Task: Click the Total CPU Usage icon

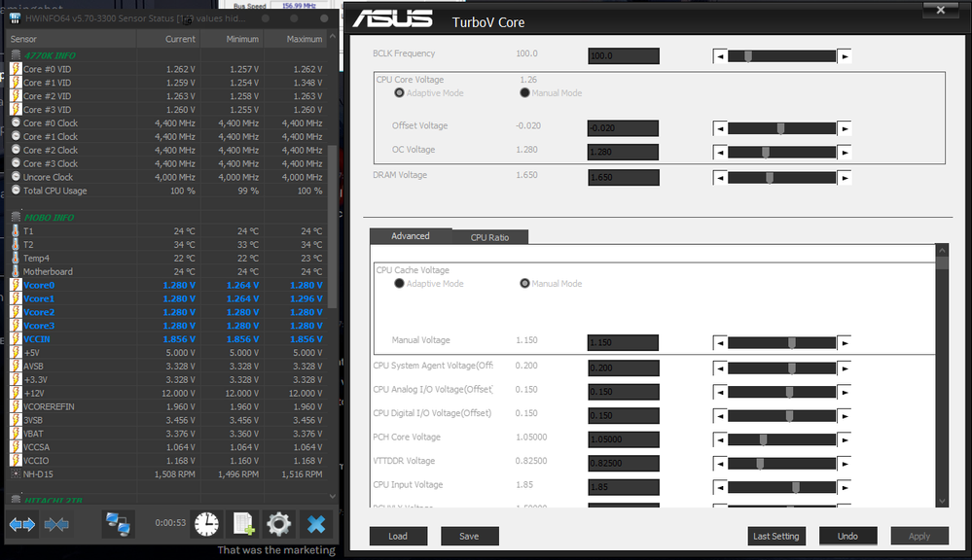Action: [17, 191]
